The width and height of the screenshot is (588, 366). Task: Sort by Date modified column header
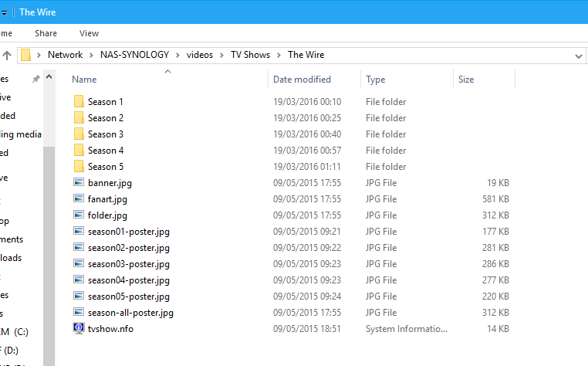302,80
